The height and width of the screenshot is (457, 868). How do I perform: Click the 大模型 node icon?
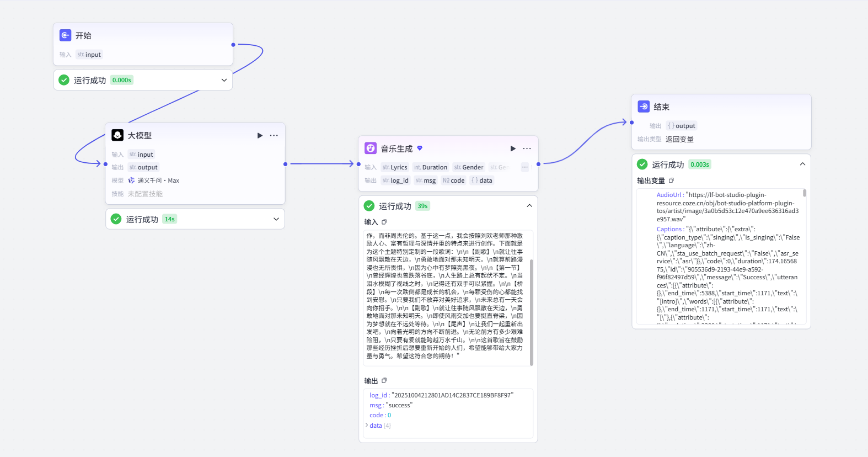click(117, 135)
